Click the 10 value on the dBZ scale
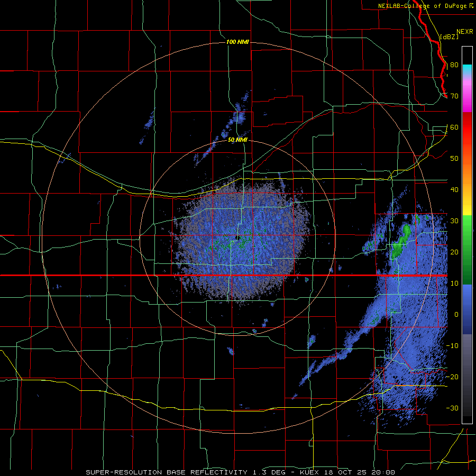This screenshot has height=476, width=476. click(x=454, y=283)
